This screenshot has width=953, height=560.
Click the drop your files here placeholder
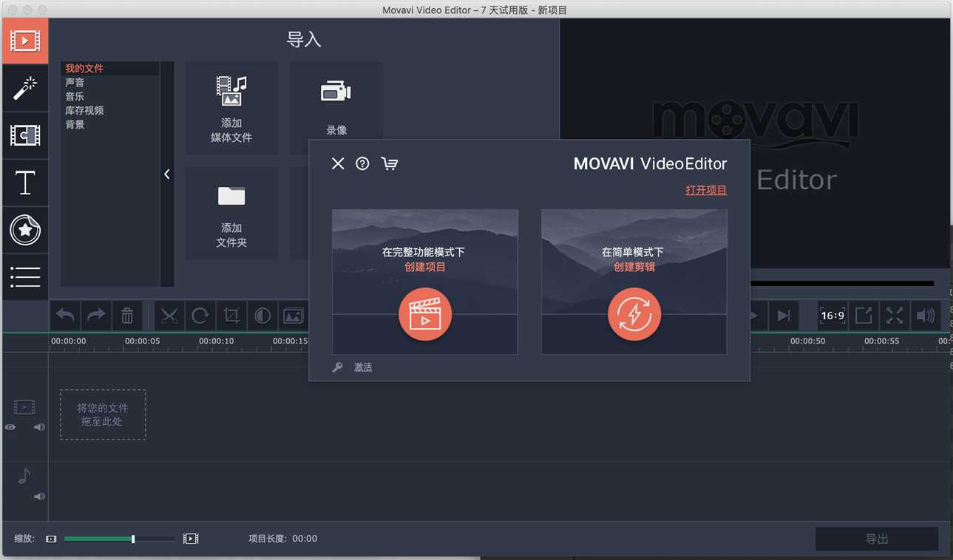(103, 414)
